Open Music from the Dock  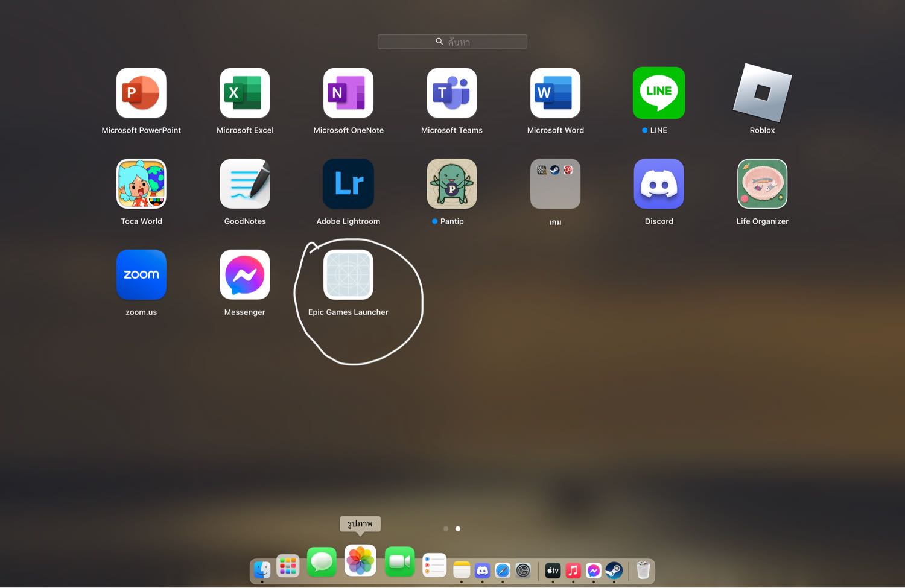click(x=573, y=571)
